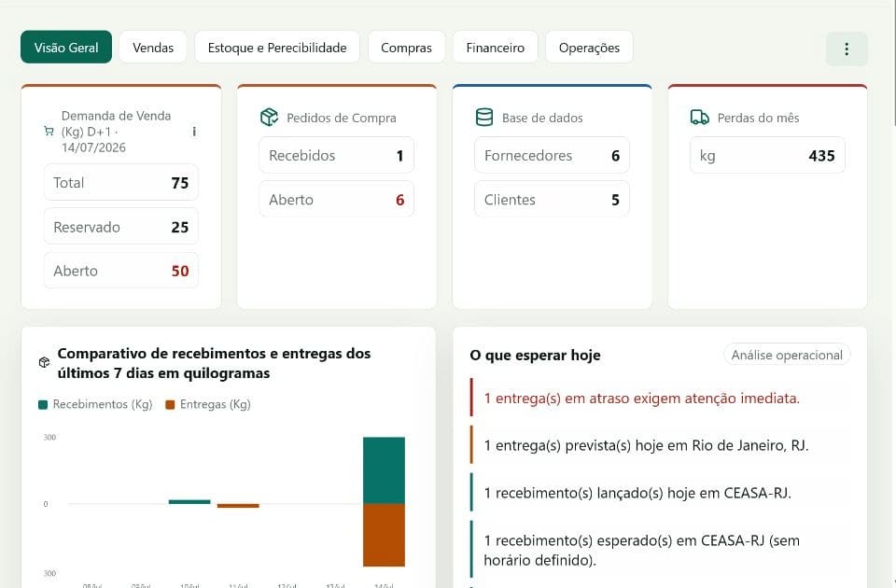Go to the Compras tab
896x588 pixels.
coord(406,48)
